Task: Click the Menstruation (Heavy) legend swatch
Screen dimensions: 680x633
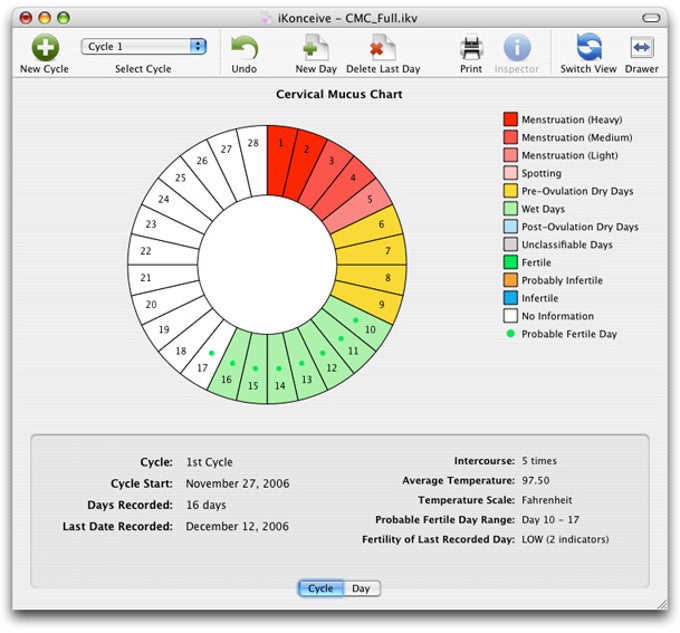Action: pos(510,119)
